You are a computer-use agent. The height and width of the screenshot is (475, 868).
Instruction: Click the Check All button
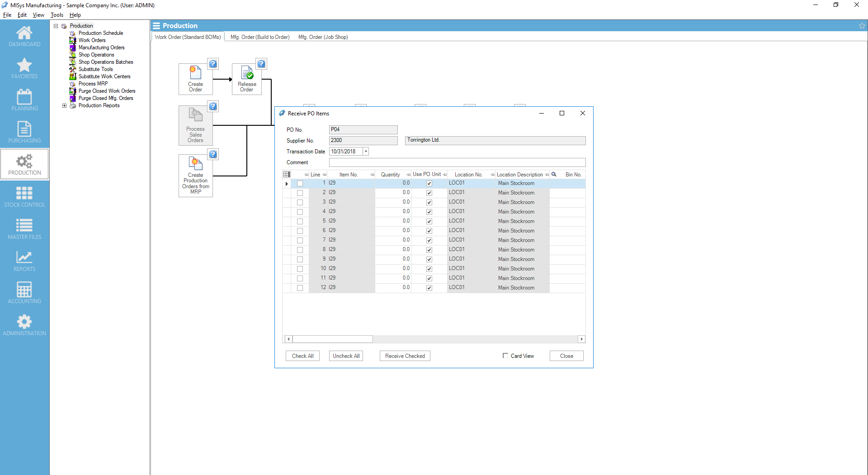click(x=302, y=356)
